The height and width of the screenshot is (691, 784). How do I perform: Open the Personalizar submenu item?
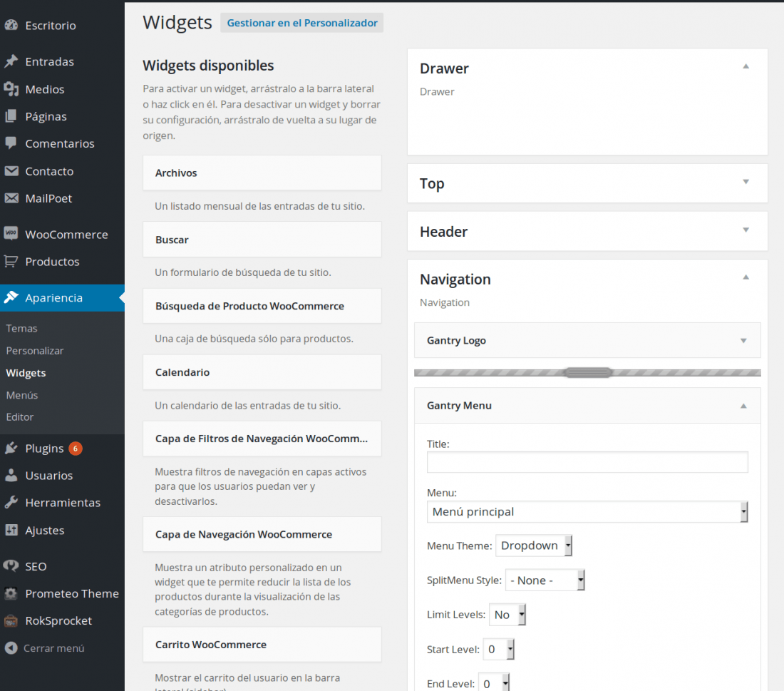coord(35,351)
